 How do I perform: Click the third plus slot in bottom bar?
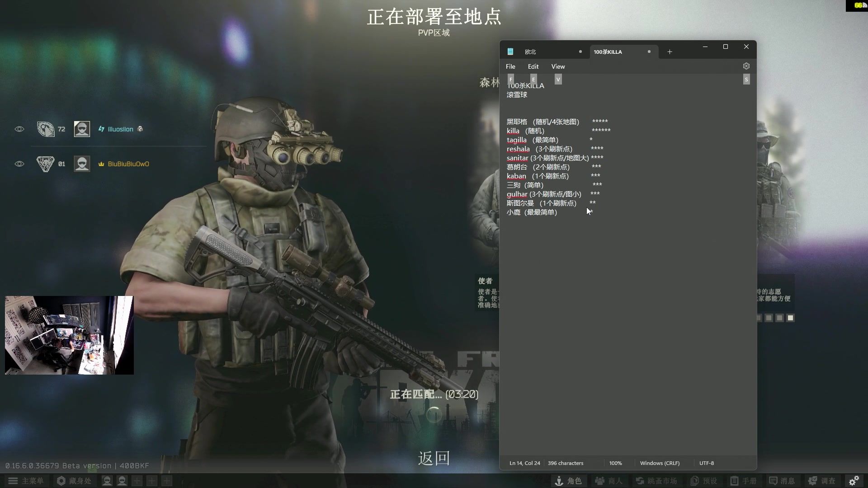pyautogui.click(x=167, y=481)
